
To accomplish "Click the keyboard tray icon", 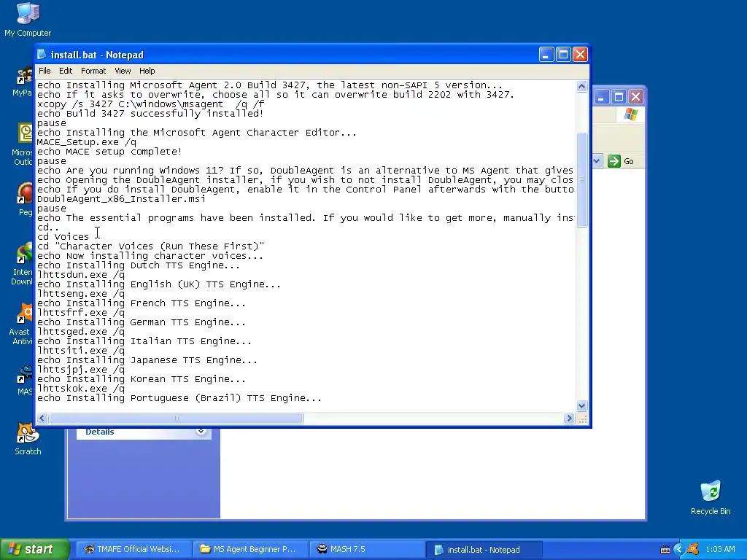I will [x=665, y=550].
